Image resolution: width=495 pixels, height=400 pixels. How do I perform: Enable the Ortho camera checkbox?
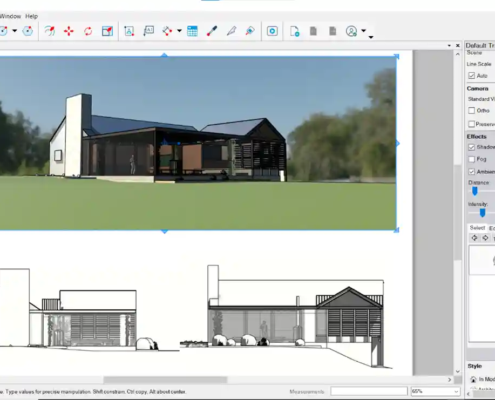[x=471, y=110]
